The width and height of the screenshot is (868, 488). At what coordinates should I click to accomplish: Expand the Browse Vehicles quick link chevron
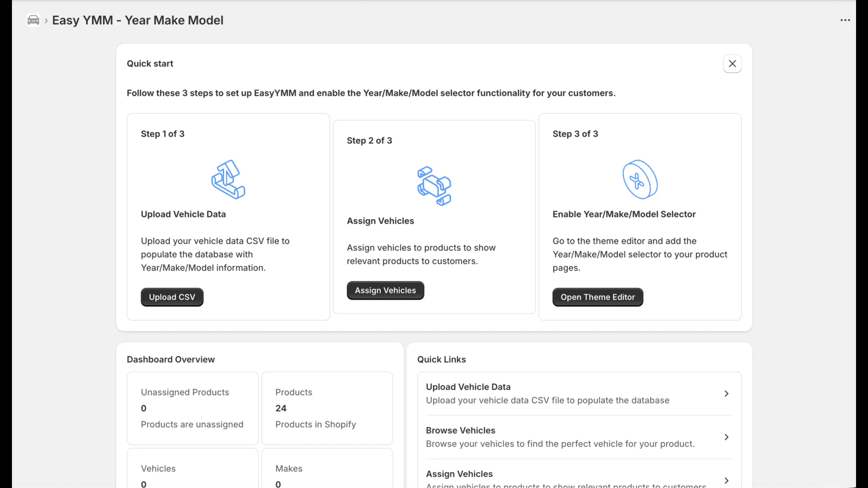726,437
